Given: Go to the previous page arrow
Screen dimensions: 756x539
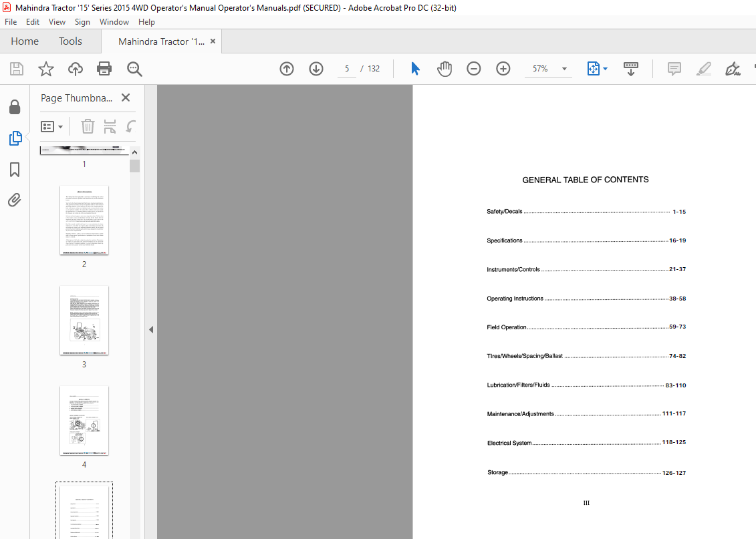Looking at the screenshot, I should coord(287,69).
